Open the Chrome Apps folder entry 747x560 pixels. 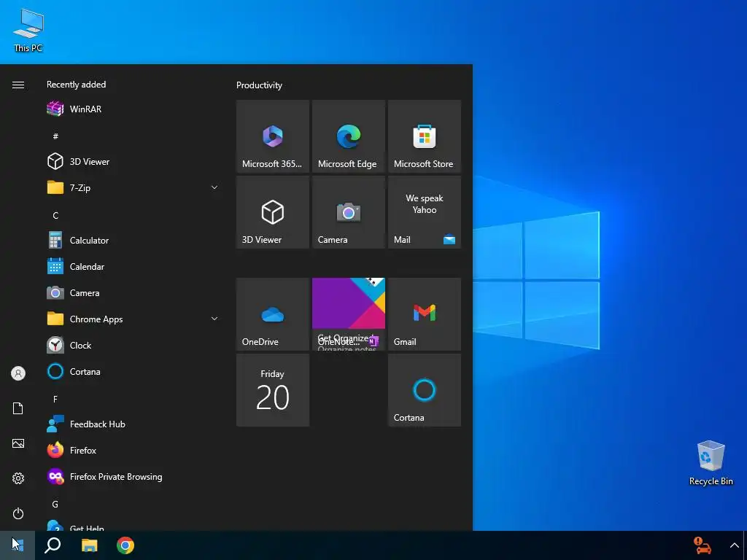point(133,319)
